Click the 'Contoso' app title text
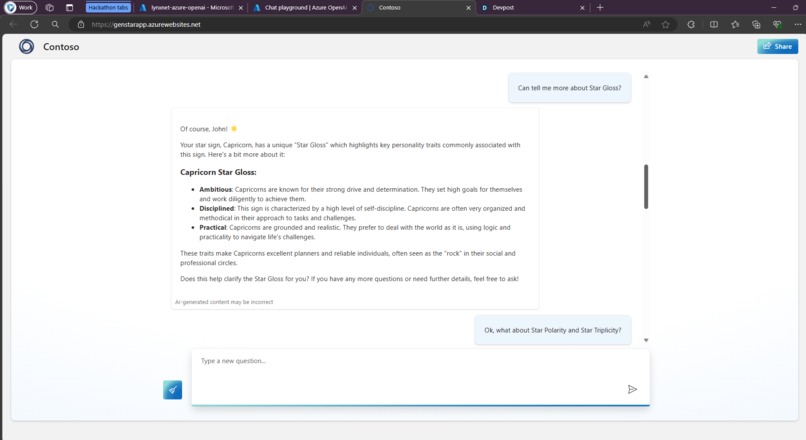 click(61, 47)
